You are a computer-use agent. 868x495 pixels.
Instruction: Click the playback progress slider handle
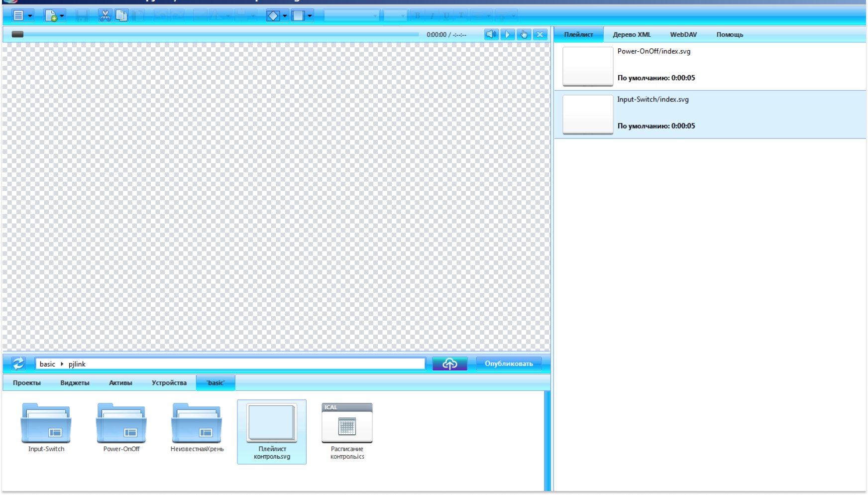click(17, 34)
